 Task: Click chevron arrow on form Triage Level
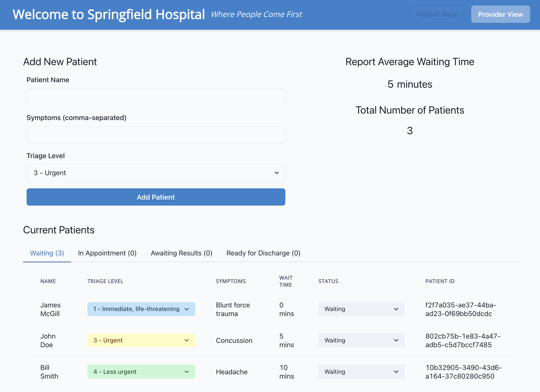click(x=276, y=173)
